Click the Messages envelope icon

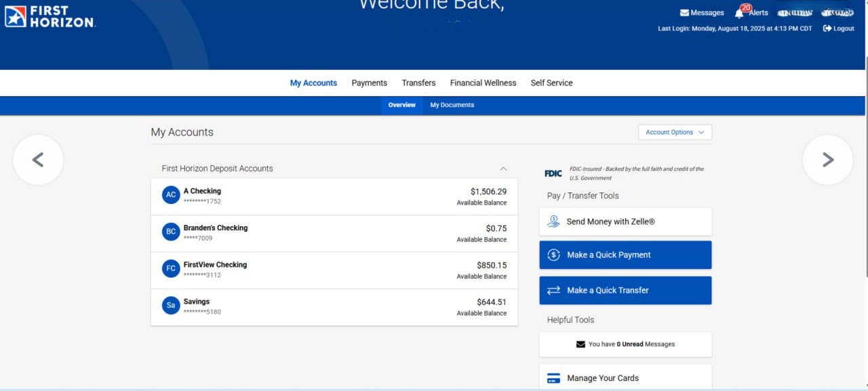point(684,13)
